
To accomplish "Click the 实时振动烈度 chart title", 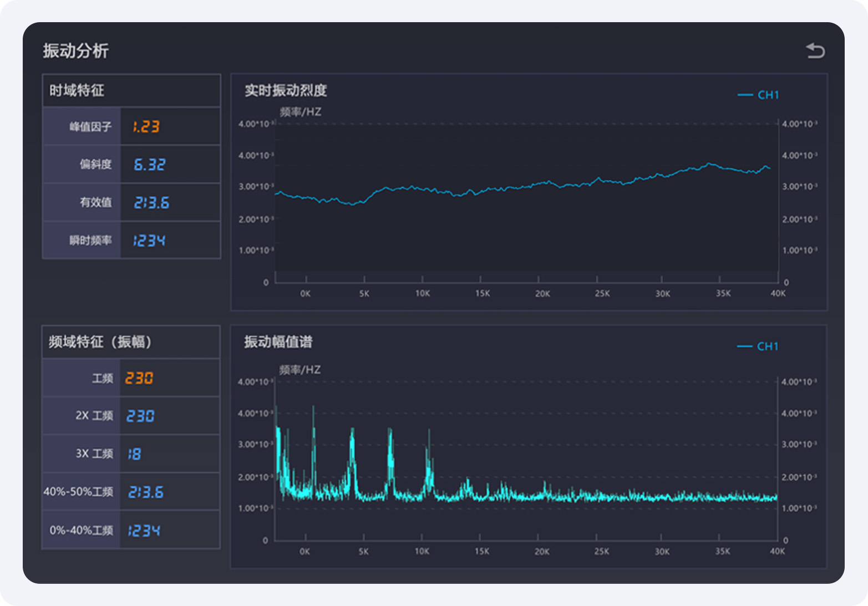I will click(x=286, y=90).
